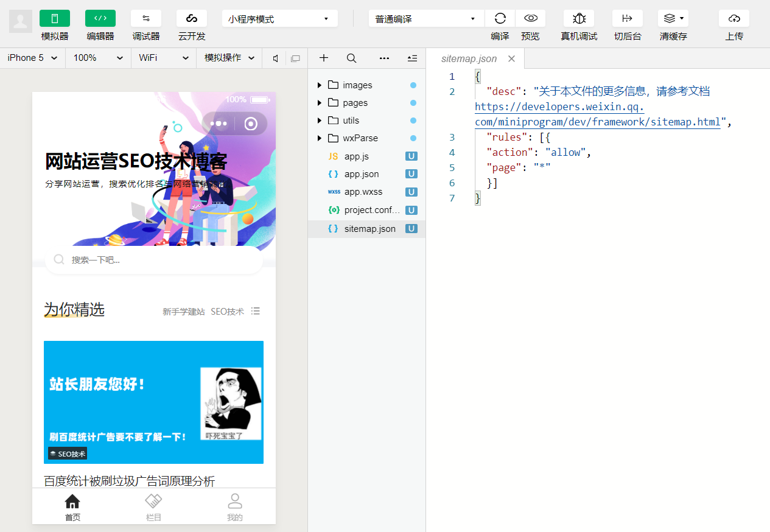This screenshot has height=532, width=770.
Task: Tap 我的 tab in the simulator
Action: coord(235,506)
